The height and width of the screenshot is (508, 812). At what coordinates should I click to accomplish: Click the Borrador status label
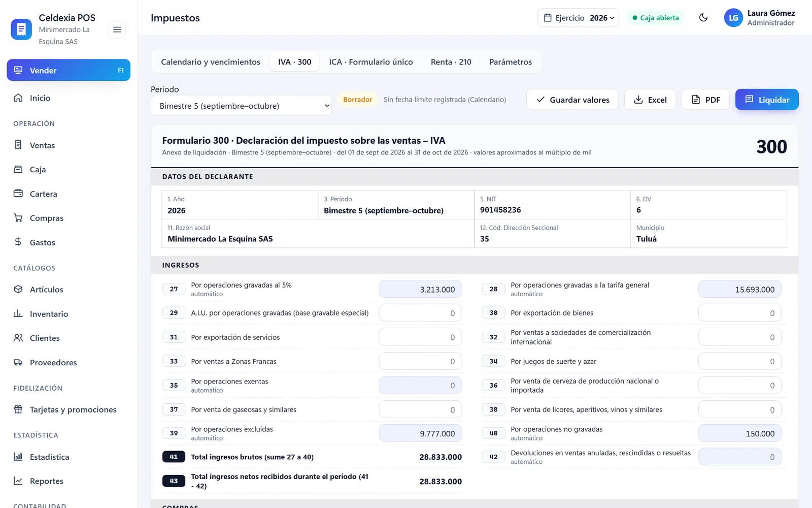358,100
